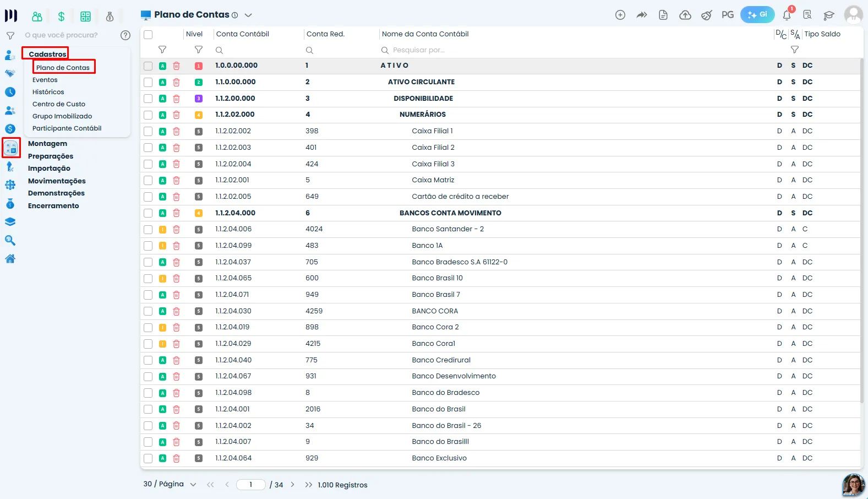Image resolution: width=868 pixels, height=499 pixels.
Task: Click the Pesquisar por... account name search field
Action: pyautogui.click(x=575, y=50)
